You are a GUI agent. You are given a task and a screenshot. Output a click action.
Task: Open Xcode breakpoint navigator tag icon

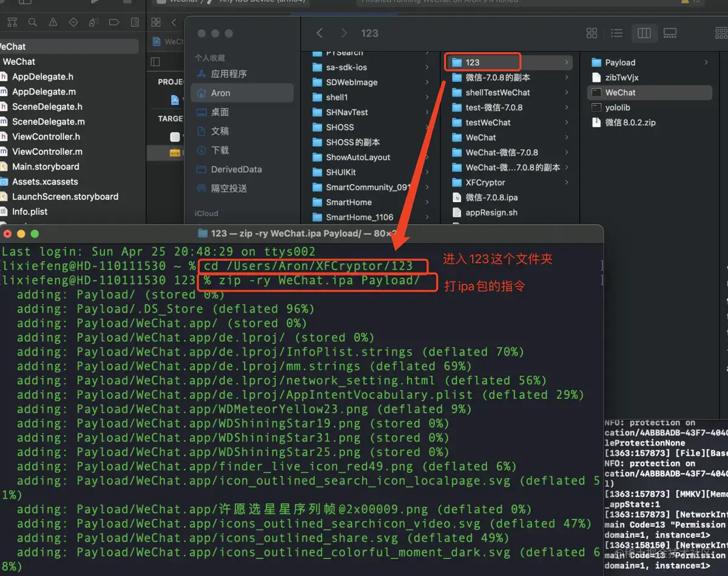tap(114, 22)
